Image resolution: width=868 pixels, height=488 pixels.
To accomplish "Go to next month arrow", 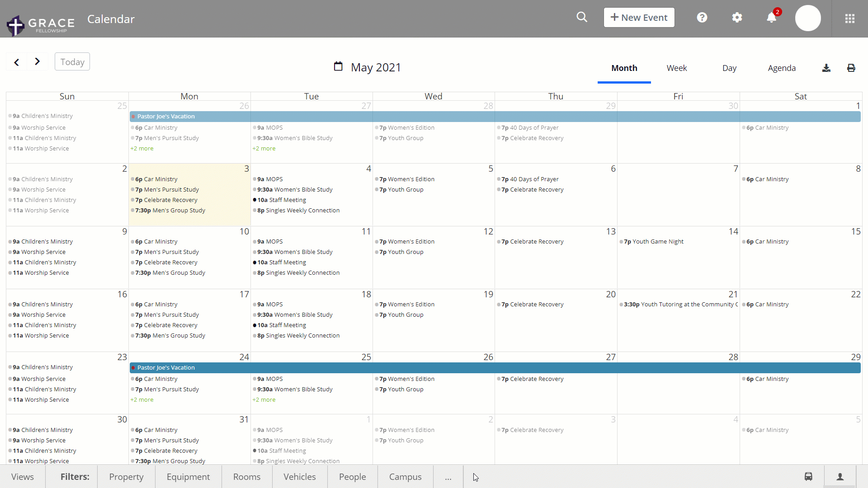I will (38, 61).
